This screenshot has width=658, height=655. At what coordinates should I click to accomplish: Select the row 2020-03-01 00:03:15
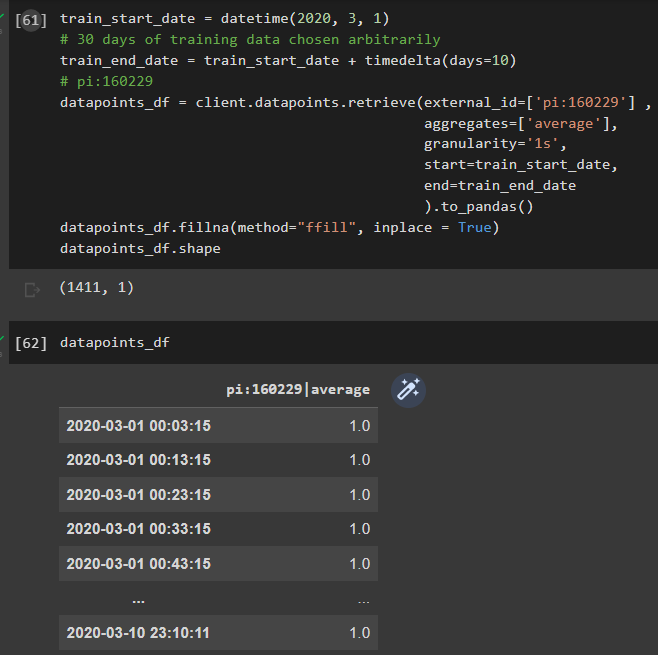[x=218, y=425]
